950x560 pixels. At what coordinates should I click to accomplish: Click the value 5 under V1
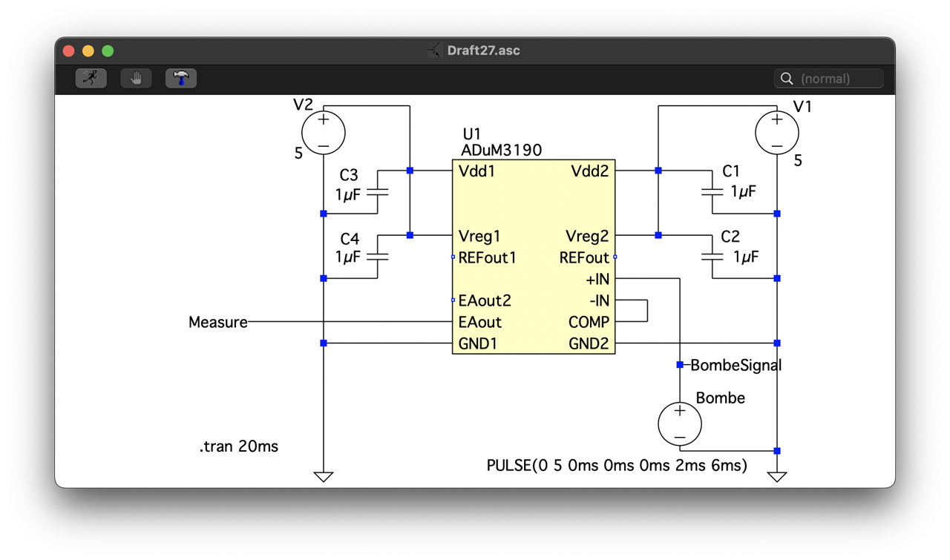tap(798, 160)
